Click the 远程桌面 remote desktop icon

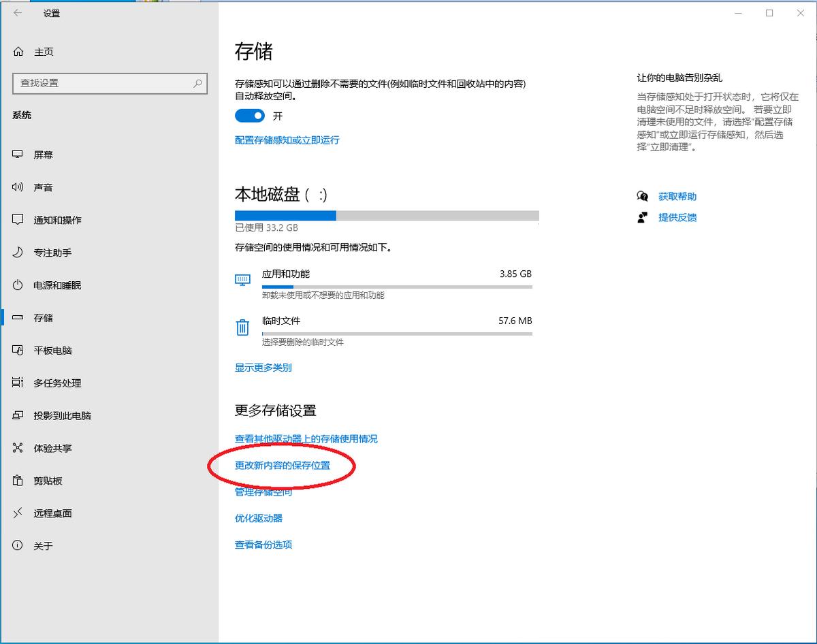pyautogui.click(x=18, y=513)
